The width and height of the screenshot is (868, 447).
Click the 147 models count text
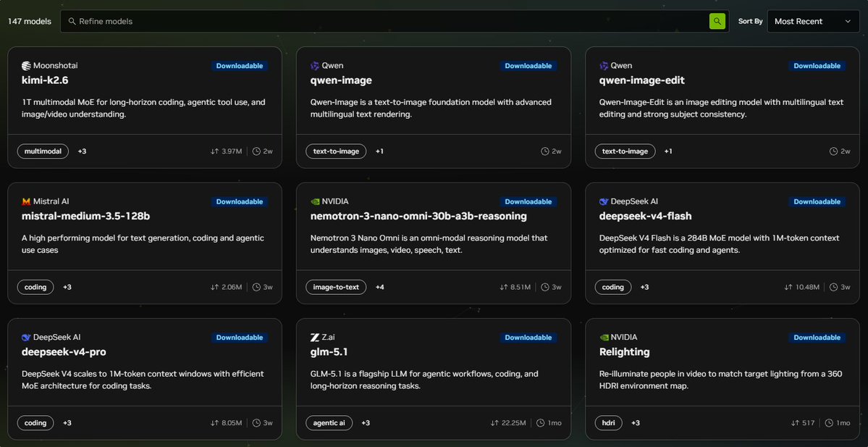click(30, 22)
